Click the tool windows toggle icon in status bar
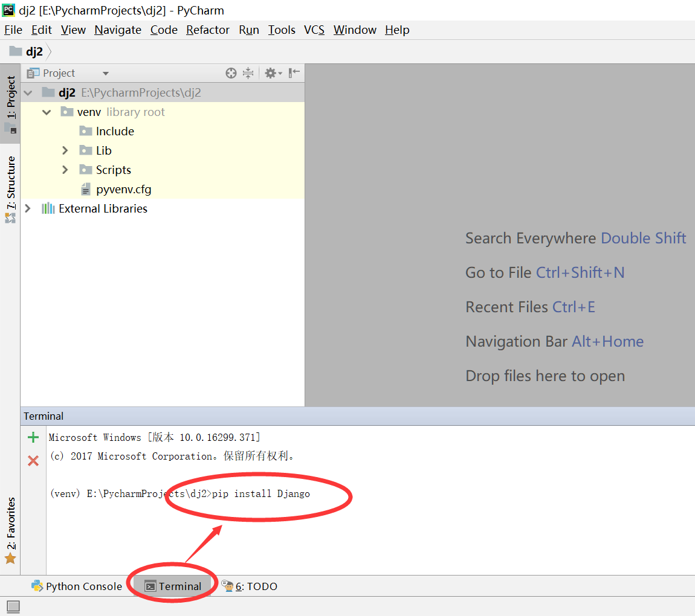This screenshot has width=695, height=616. click(13, 606)
